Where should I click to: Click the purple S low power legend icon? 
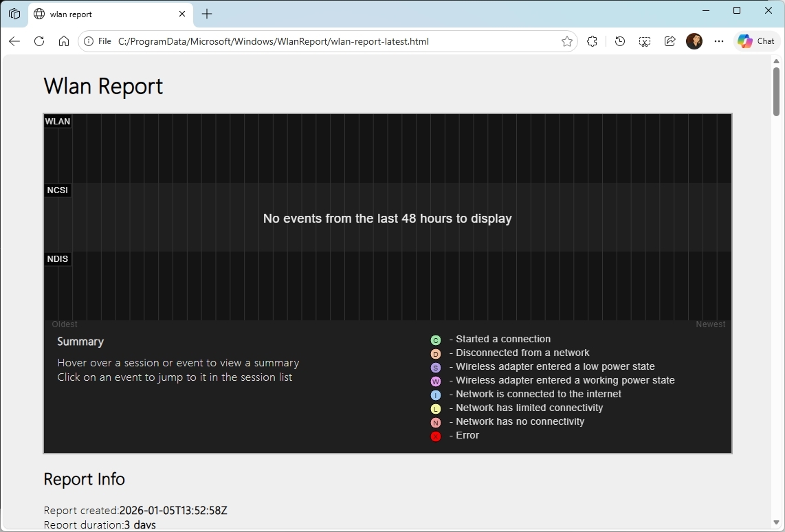[x=436, y=368]
